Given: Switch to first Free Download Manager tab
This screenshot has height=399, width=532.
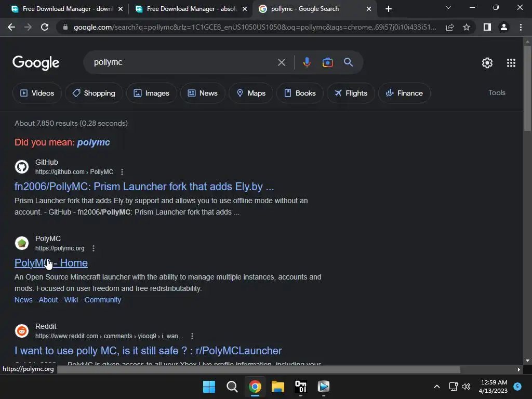Looking at the screenshot, I should point(67,9).
